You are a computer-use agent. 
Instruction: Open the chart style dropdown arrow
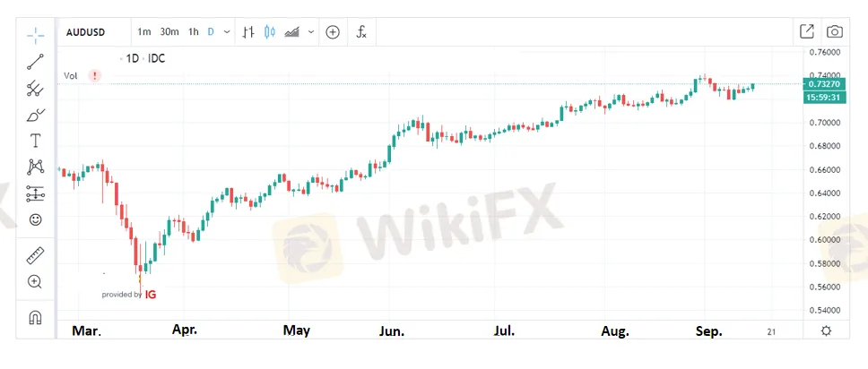point(311,32)
